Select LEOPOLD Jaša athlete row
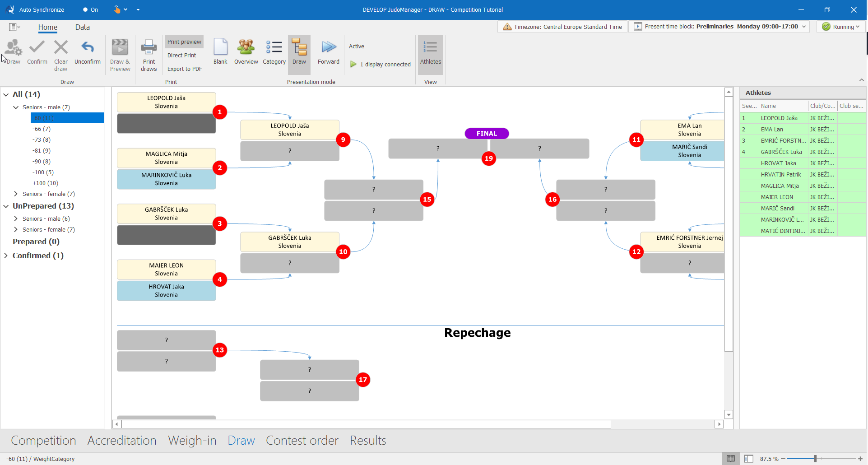Screen dimensions: 868x465 803,118
